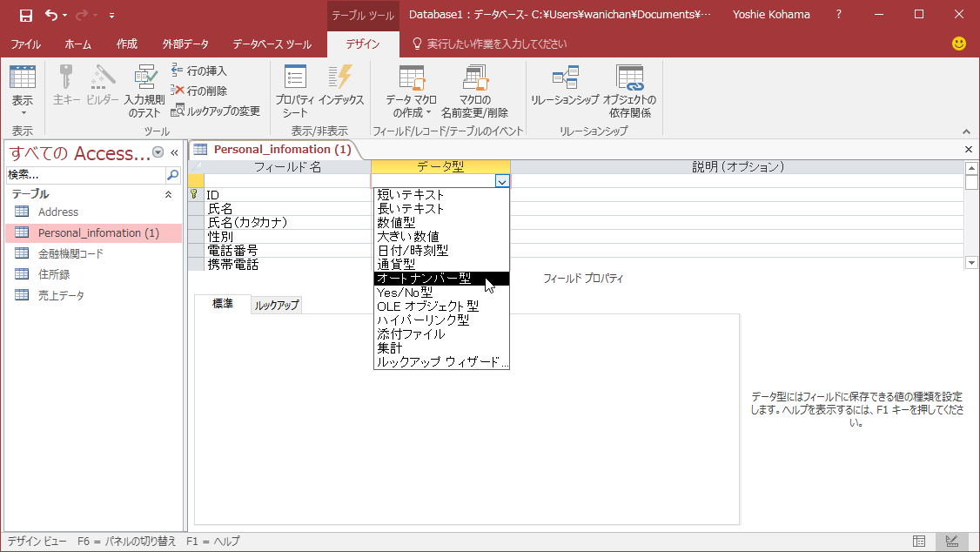Click the grid scrollbar down arrow
This screenshot has height=552, width=980.
971,263
